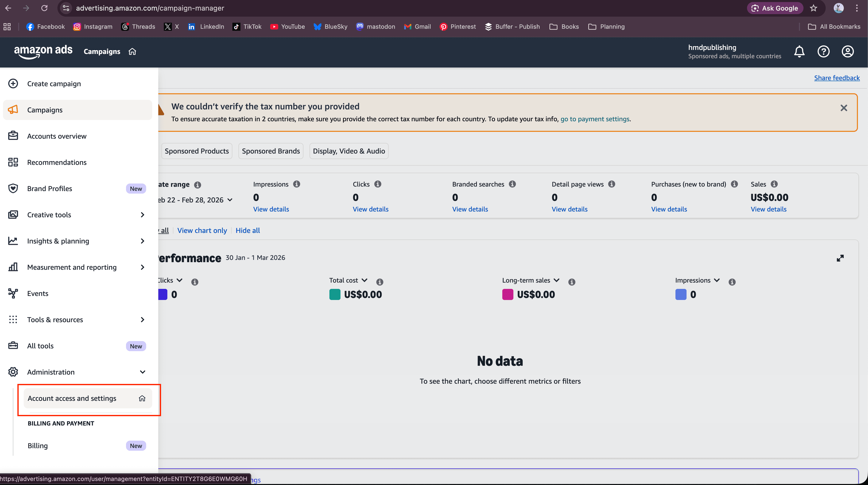Screen dimensions: 868x485
Task: Open the help question-mark icon
Action: click(824, 52)
